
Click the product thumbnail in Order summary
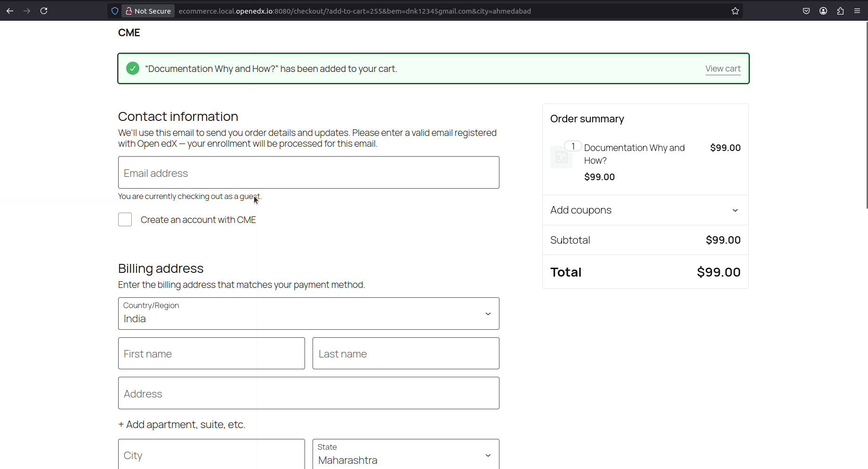562,157
